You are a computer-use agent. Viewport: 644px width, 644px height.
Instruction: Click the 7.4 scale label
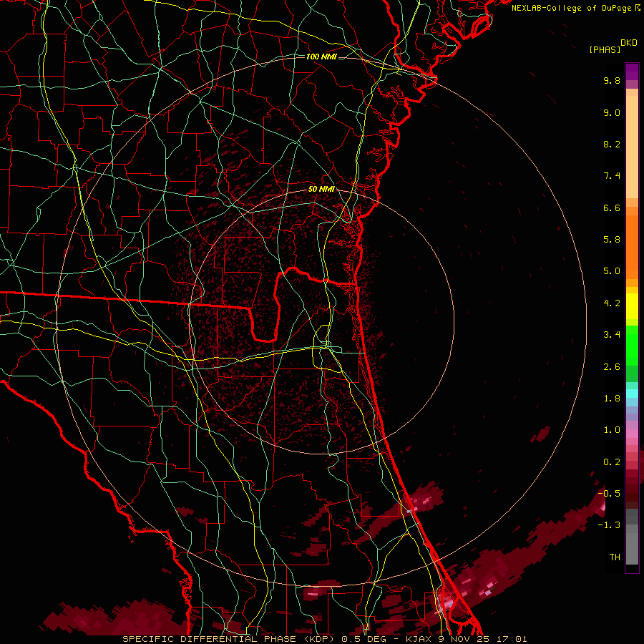coord(612,176)
